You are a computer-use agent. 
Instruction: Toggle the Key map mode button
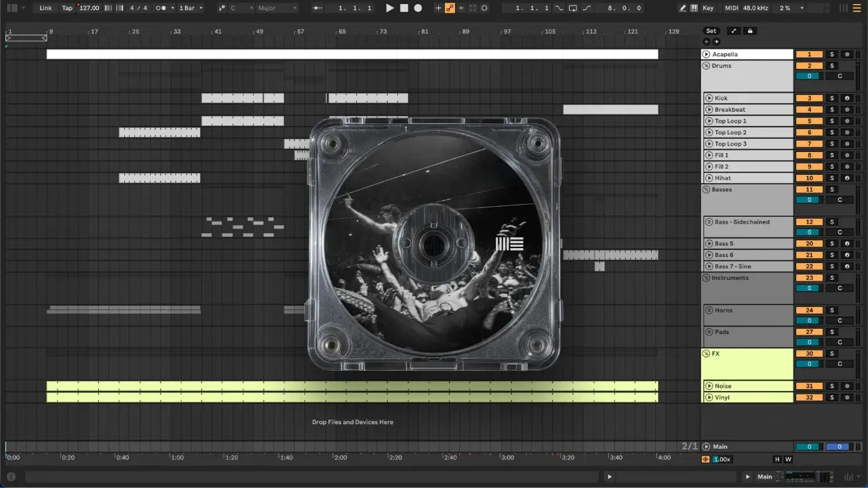[708, 8]
